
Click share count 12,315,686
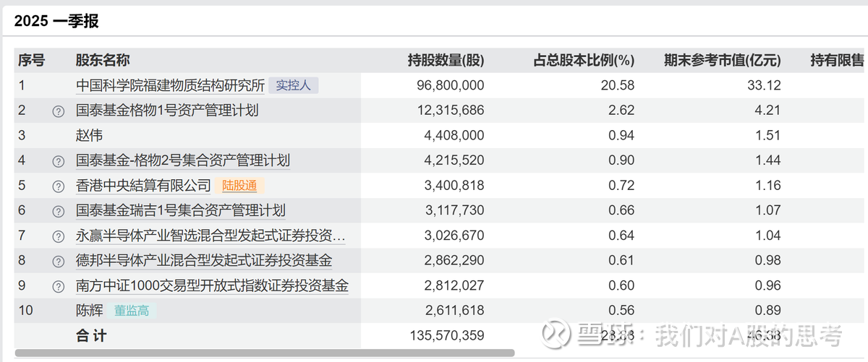(450, 111)
